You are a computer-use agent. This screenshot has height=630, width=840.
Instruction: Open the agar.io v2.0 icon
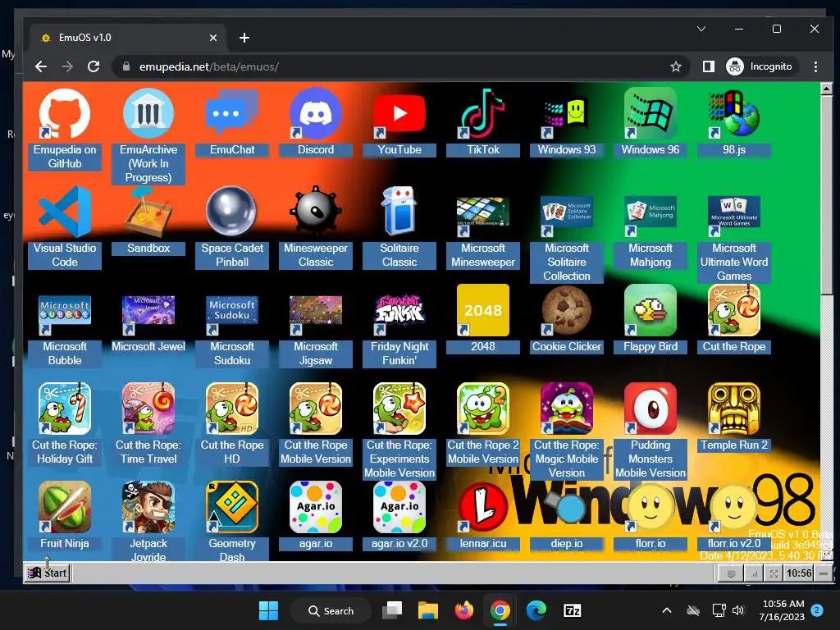(399, 507)
